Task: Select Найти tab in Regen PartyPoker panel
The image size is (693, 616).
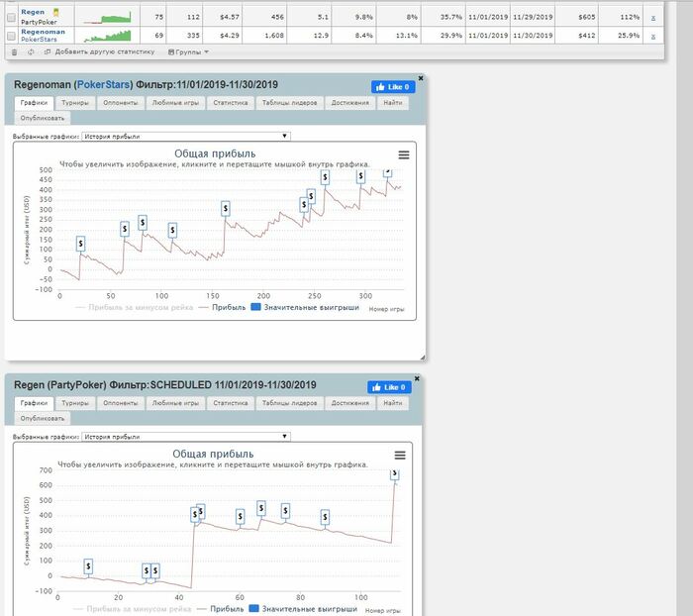Action: tap(393, 403)
